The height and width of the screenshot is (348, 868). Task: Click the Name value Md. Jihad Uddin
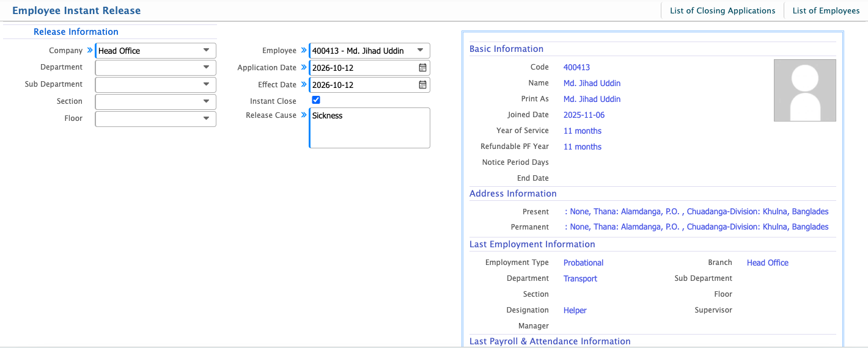pos(592,83)
